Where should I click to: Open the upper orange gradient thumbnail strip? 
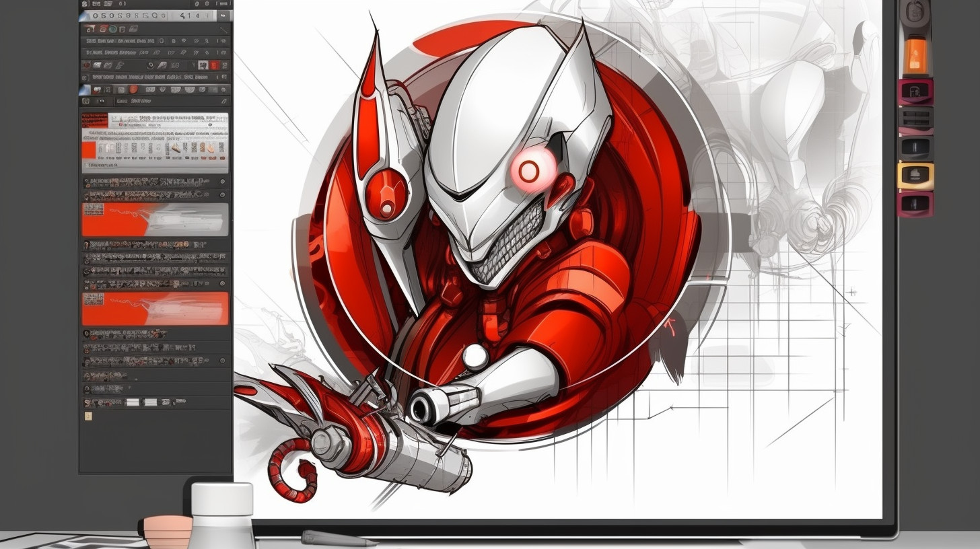point(155,220)
